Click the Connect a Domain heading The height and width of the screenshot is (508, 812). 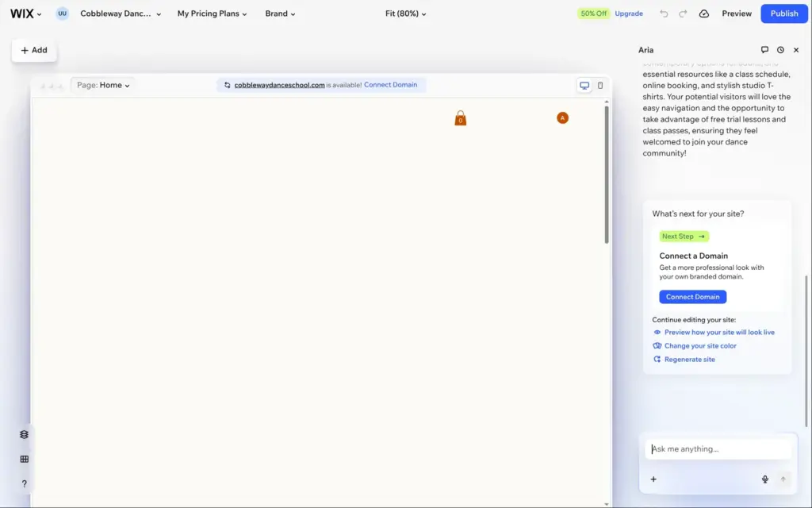point(693,256)
